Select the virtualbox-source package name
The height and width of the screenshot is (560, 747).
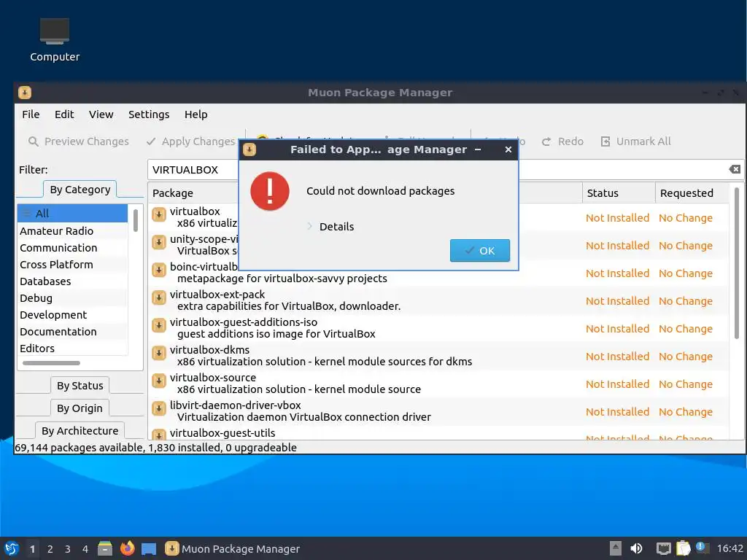(x=213, y=377)
